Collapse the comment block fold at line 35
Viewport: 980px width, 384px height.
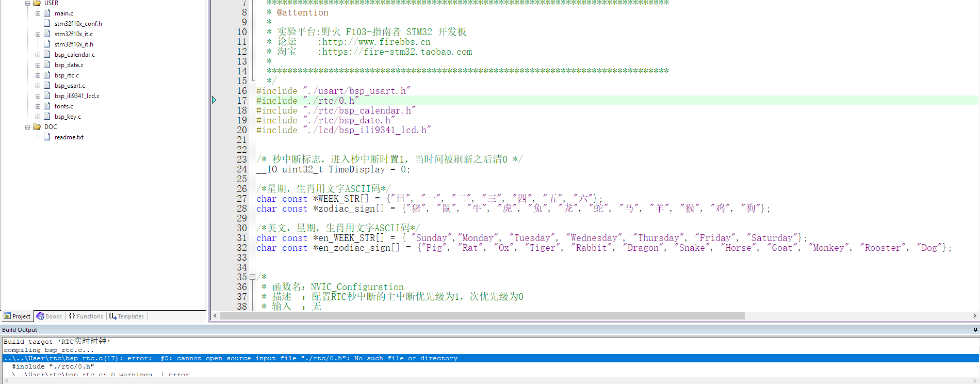click(x=252, y=277)
